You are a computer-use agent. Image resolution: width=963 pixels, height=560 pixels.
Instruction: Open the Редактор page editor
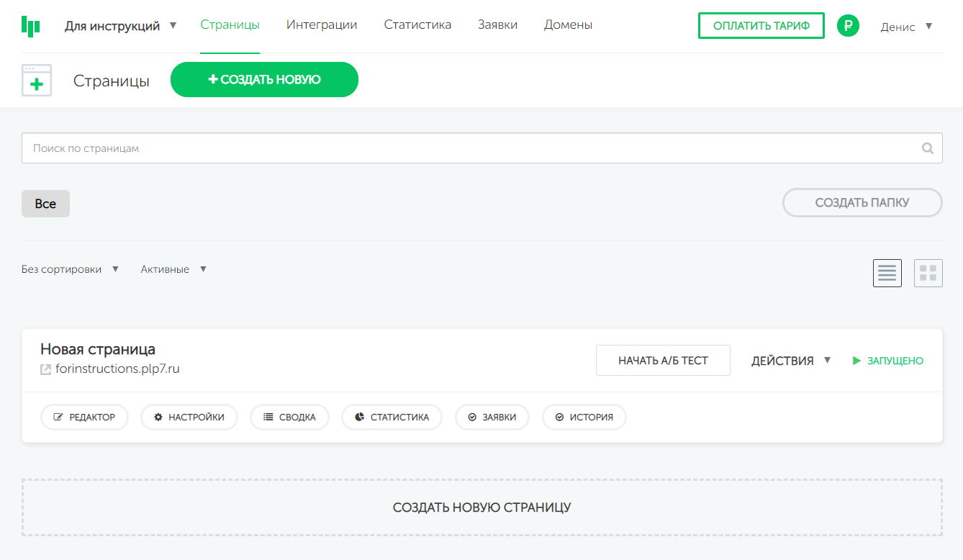[x=84, y=417]
